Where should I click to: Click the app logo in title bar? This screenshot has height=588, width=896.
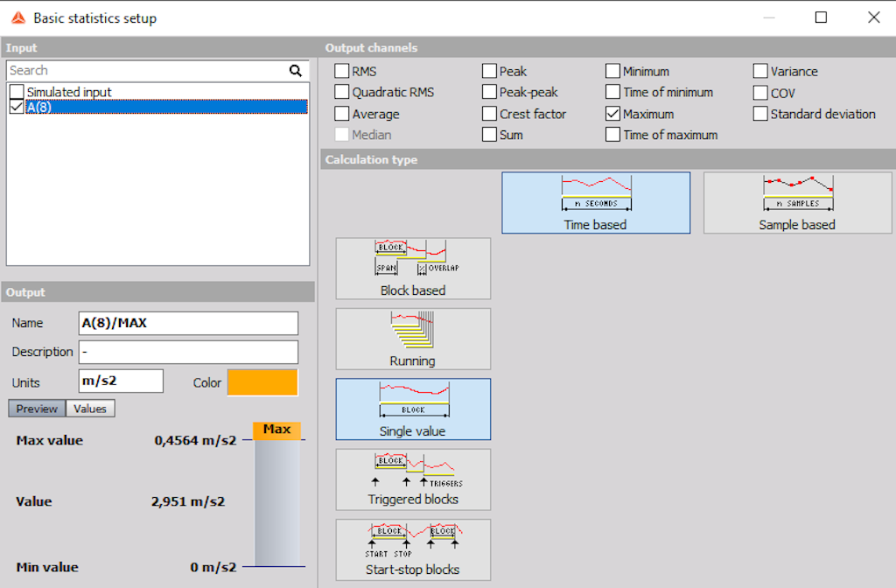point(18,17)
